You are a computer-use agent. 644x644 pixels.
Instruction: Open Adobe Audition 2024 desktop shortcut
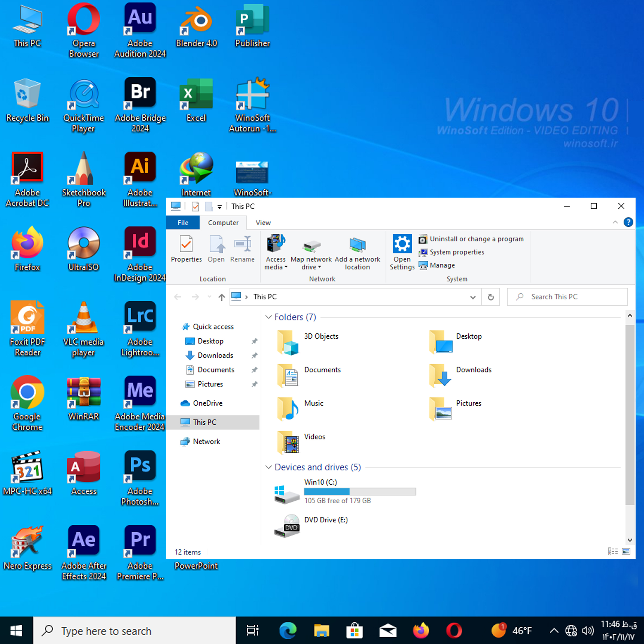pyautogui.click(x=140, y=30)
